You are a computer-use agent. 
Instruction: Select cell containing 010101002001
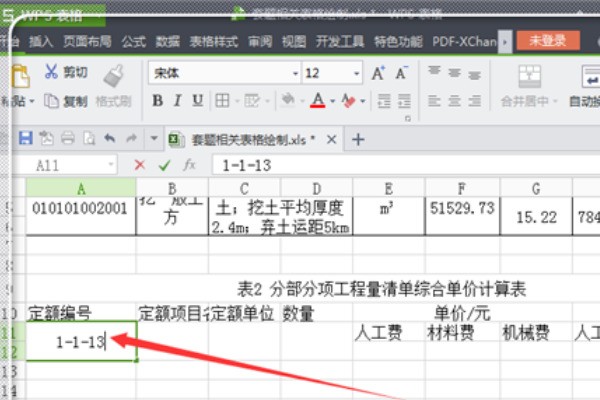81,216
